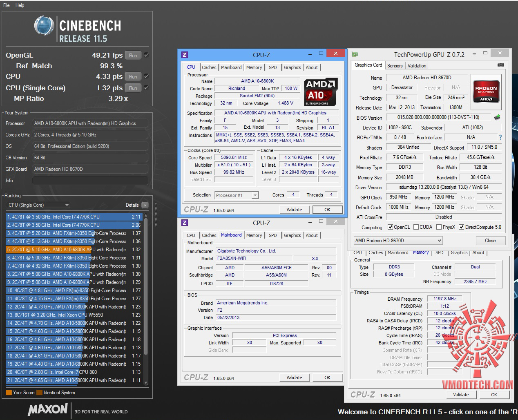
Task: Click the GPU-Z BIOS save chip icon
Action: point(497,117)
